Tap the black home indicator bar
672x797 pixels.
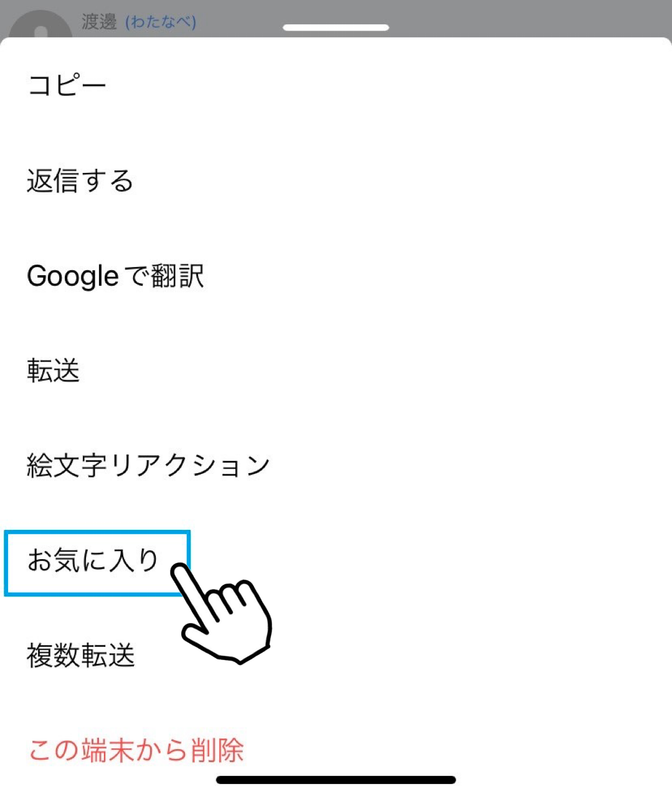point(336,780)
